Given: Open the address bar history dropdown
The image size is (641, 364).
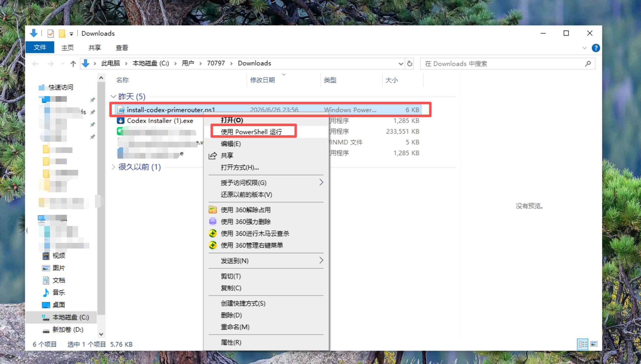Looking at the screenshot, I should (401, 64).
